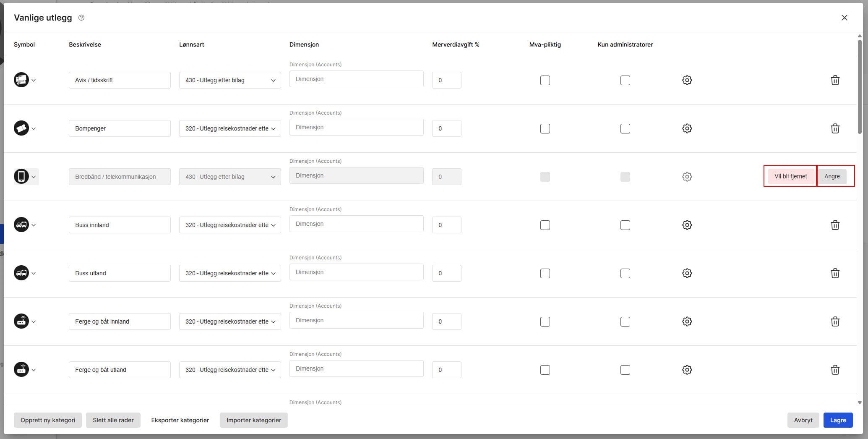Click Eksporter kategorier
The width and height of the screenshot is (868, 439).
click(x=180, y=420)
